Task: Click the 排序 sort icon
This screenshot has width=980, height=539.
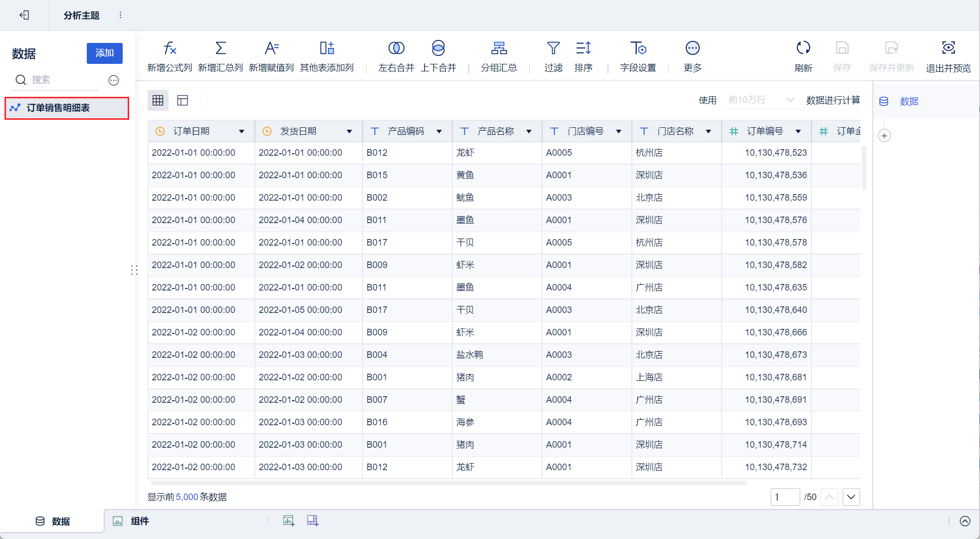Action: (583, 48)
